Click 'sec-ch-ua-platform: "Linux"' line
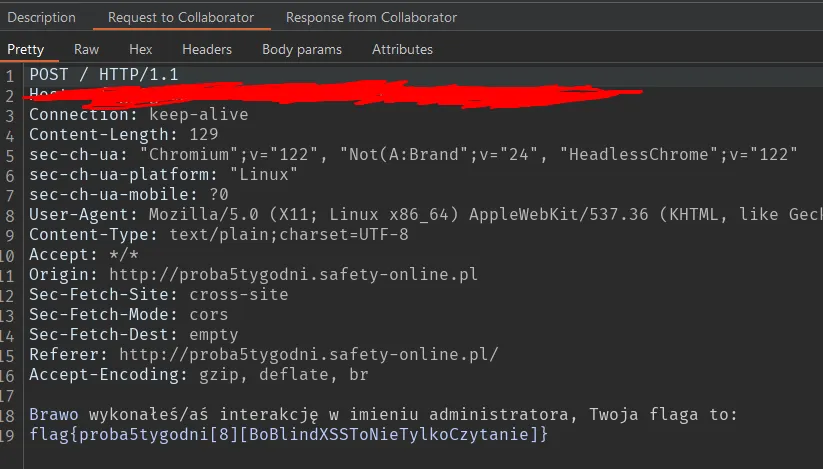Image resolution: width=823 pixels, height=469 pixels. coord(163,174)
